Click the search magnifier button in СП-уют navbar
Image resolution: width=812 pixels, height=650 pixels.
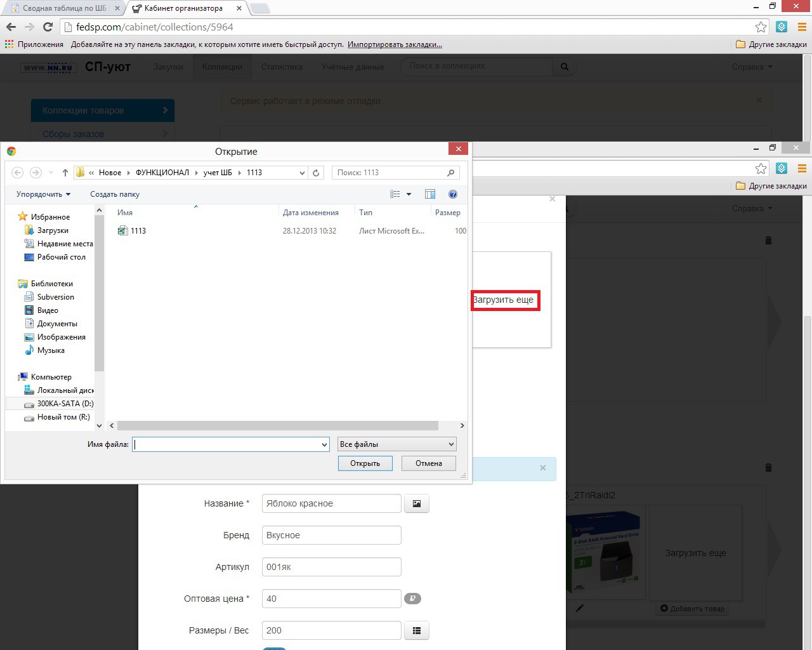(x=564, y=67)
